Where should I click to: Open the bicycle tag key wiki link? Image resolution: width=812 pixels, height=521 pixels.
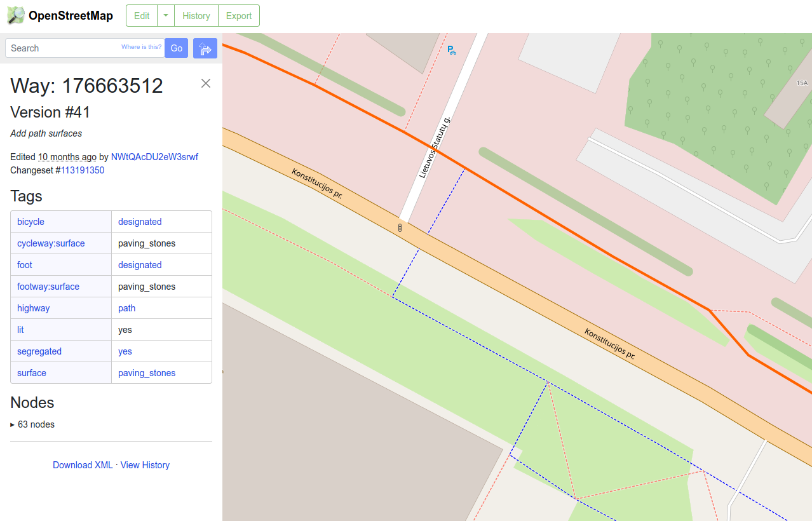(x=30, y=221)
